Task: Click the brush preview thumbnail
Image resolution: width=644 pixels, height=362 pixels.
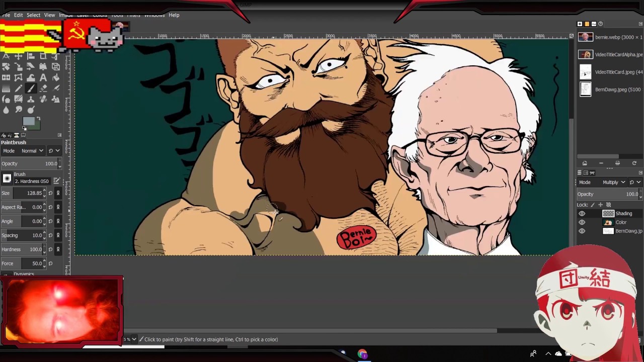Action: point(7,178)
